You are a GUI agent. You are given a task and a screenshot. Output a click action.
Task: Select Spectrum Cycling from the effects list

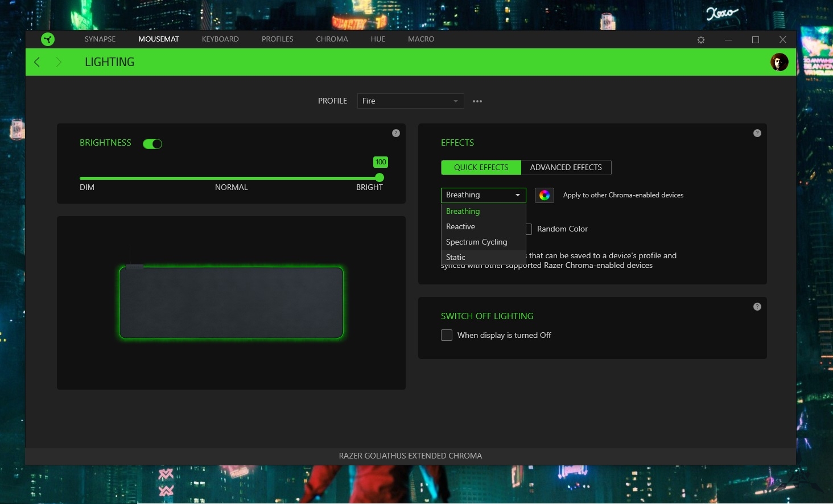pos(476,242)
